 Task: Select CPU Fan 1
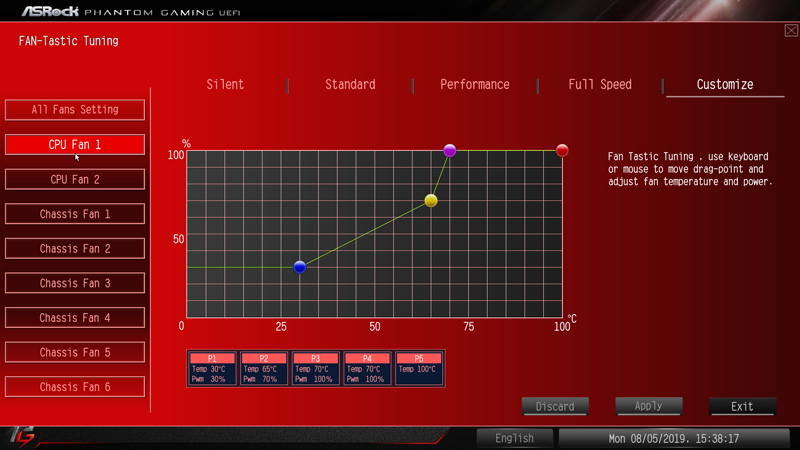(x=75, y=144)
